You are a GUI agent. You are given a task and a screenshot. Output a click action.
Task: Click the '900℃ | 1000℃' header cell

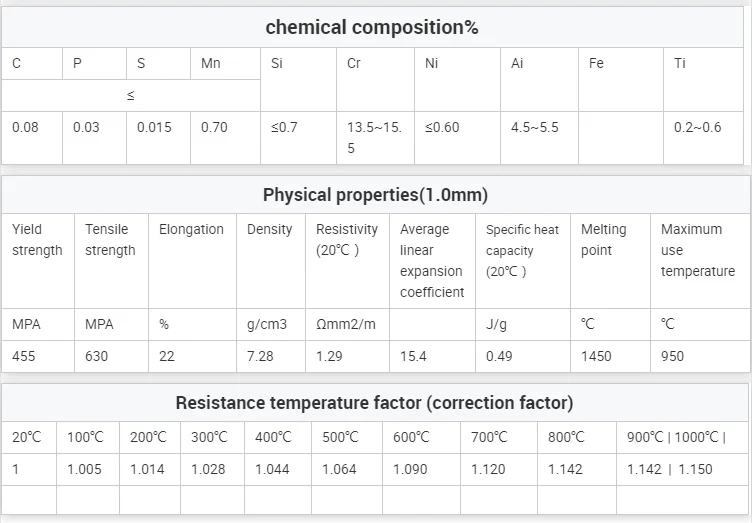pyautogui.click(x=676, y=437)
